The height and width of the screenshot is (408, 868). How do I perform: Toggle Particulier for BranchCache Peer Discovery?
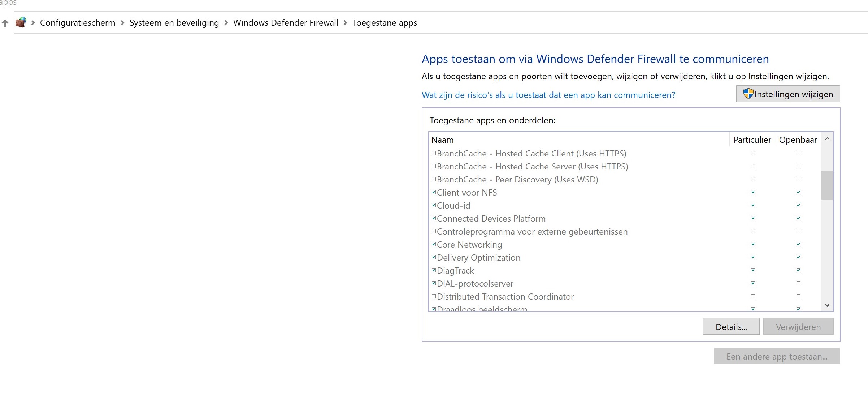tap(753, 179)
